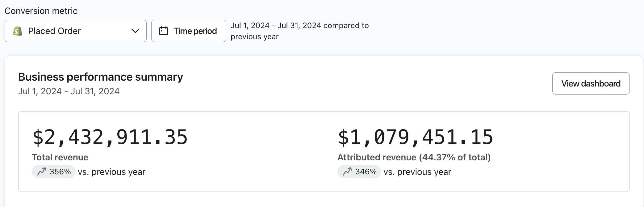Viewport: 644px width, 207px height.
Task: Click the compared to previous year date text
Action: pos(299,31)
